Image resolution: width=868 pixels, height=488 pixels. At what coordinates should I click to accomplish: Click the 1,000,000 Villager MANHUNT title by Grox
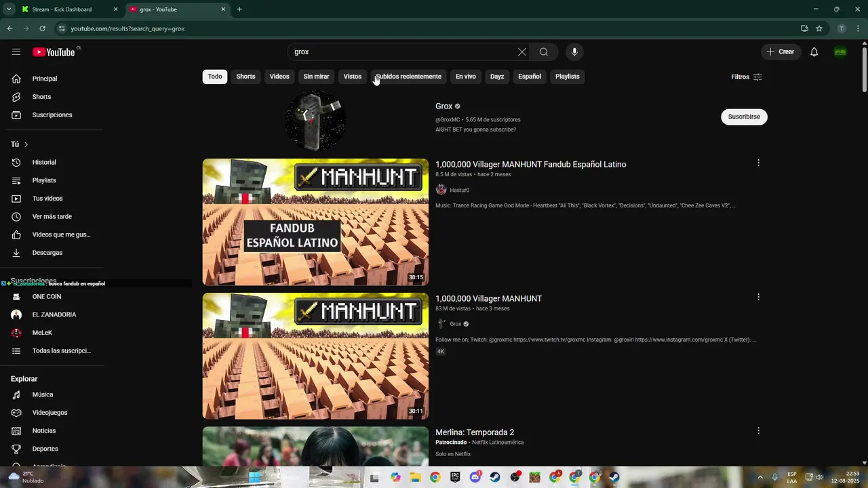488,299
